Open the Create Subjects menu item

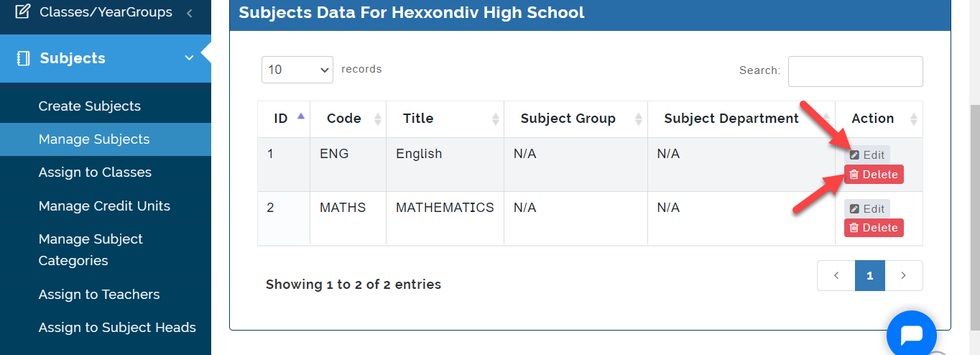click(90, 106)
